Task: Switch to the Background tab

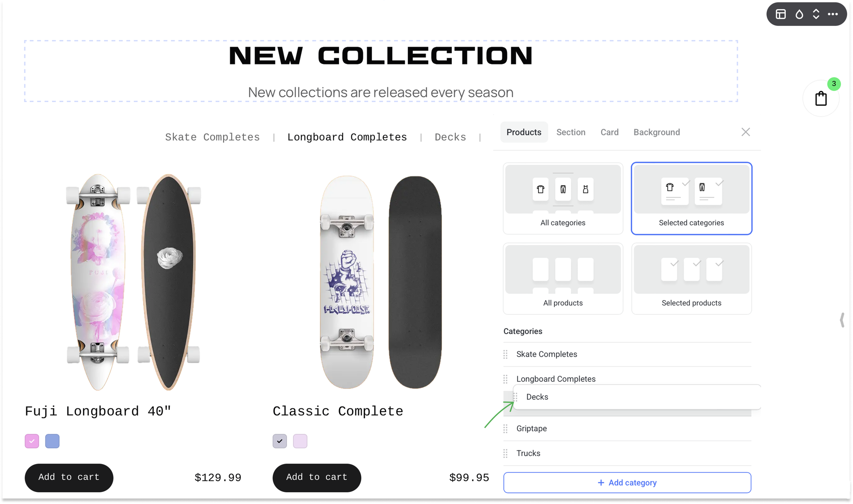Action: [657, 132]
